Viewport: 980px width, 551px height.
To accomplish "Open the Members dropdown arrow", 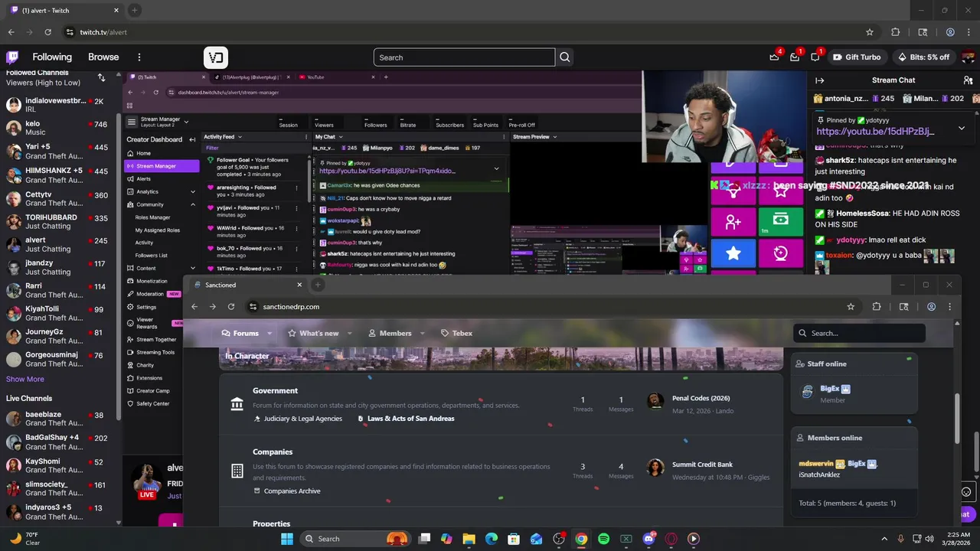I will tap(423, 334).
